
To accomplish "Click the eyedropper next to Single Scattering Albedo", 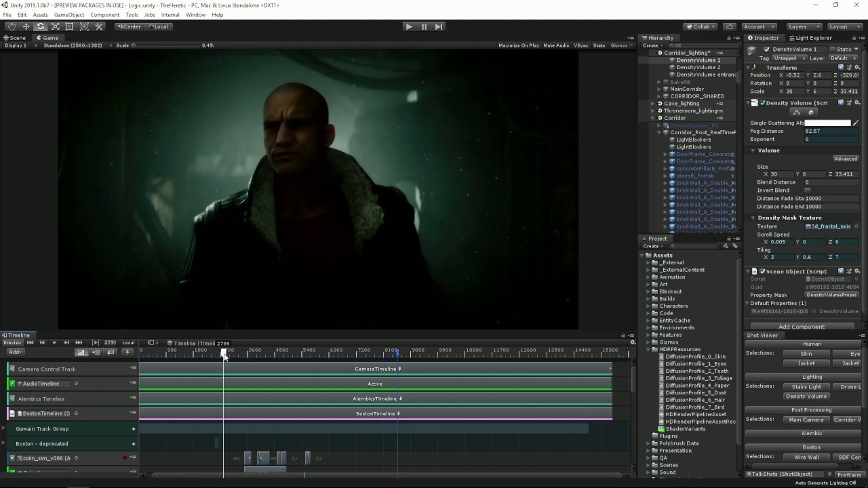I will click(856, 123).
